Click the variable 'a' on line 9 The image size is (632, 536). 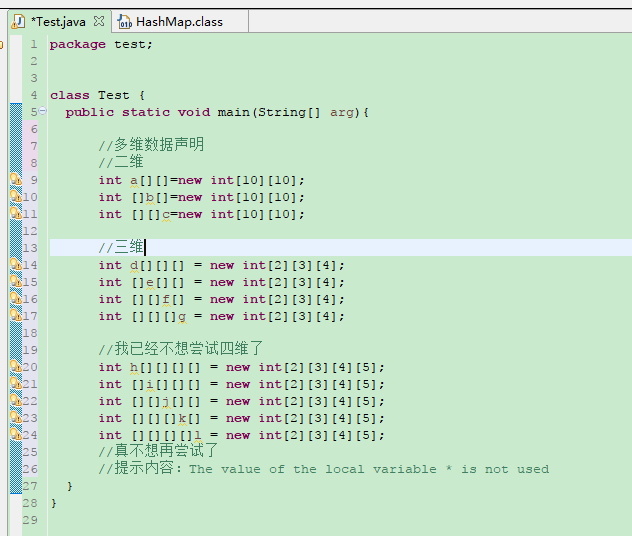(134, 180)
